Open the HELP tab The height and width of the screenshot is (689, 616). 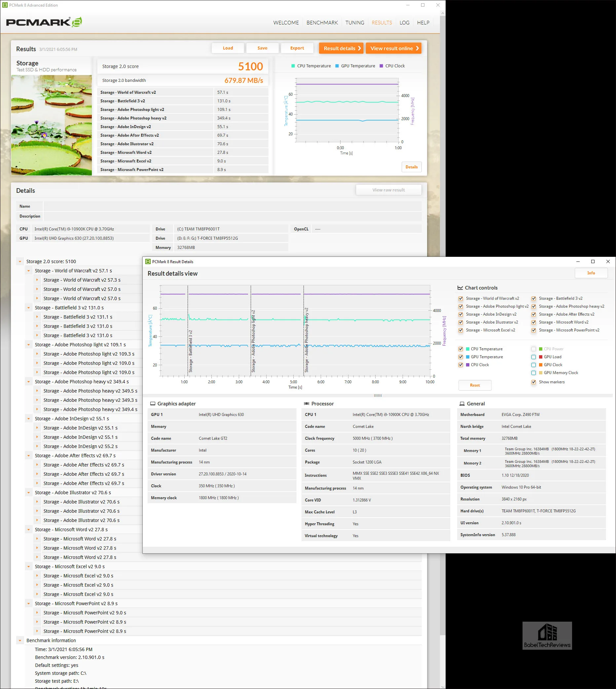423,23
